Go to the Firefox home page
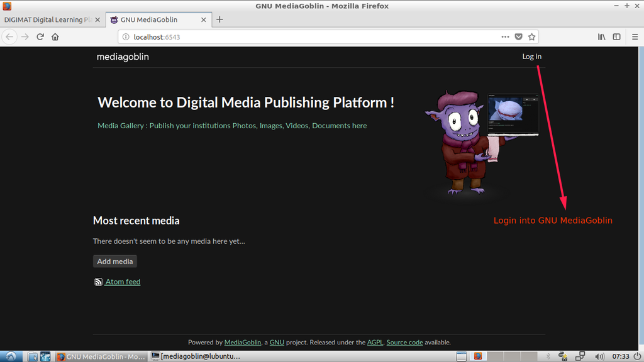 pos(55,37)
